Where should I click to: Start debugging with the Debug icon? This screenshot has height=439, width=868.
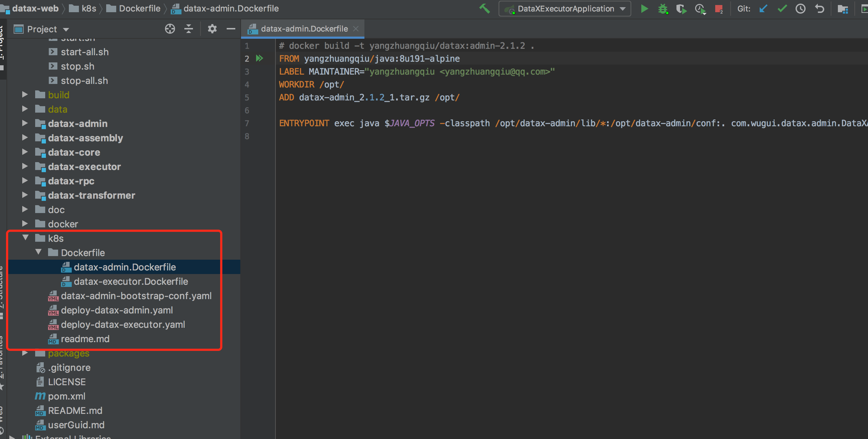click(663, 9)
